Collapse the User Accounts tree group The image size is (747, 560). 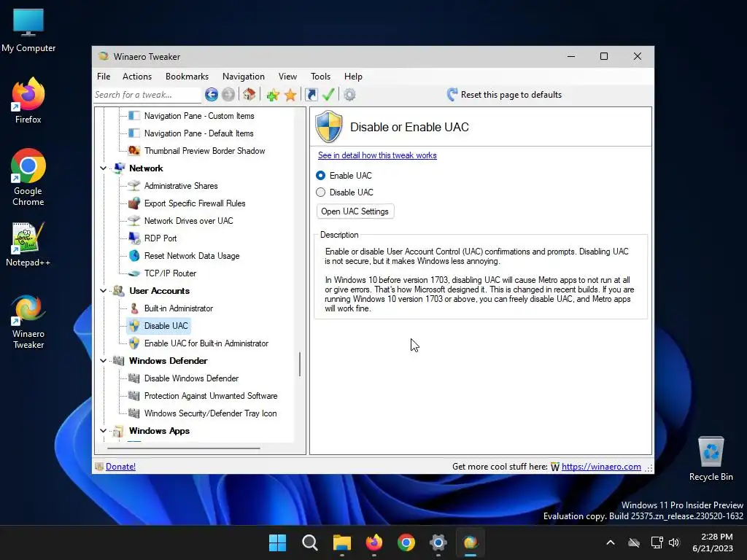[x=103, y=290]
